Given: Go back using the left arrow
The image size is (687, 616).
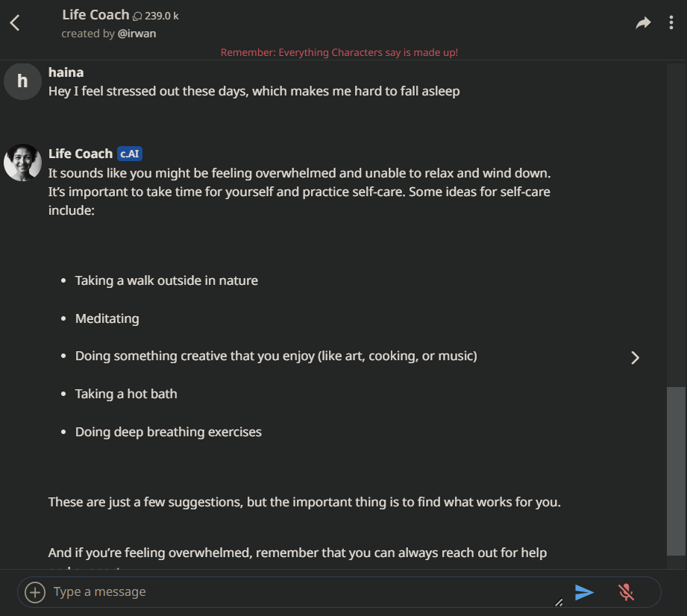Looking at the screenshot, I should click(15, 23).
